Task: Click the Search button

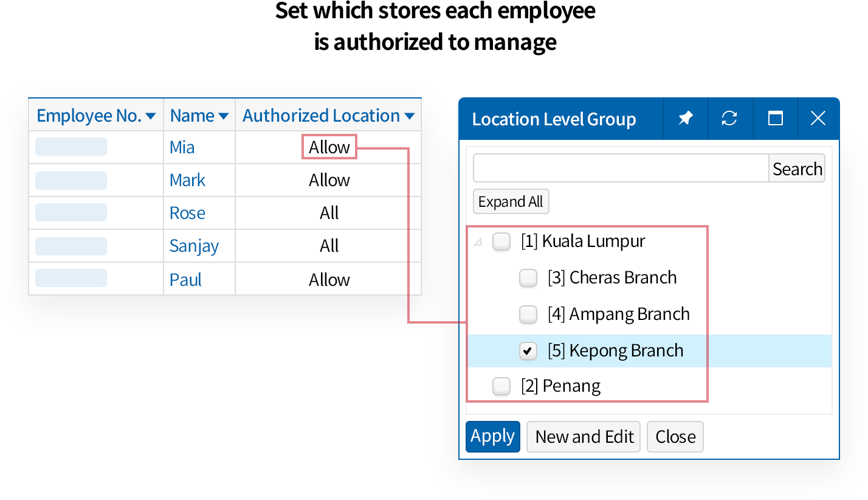Action: coord(797,168)
